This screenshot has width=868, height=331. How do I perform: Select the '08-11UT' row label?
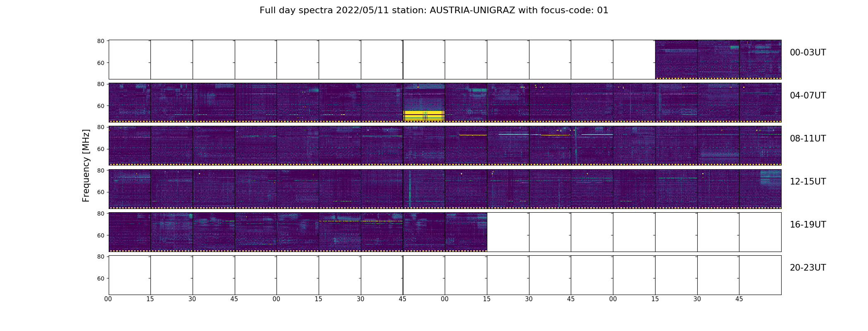click(808, 139)
